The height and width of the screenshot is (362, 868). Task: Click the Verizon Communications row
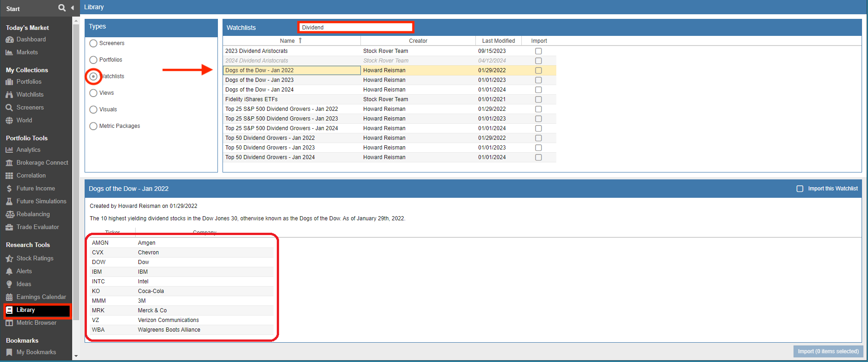tap(182, 320)
